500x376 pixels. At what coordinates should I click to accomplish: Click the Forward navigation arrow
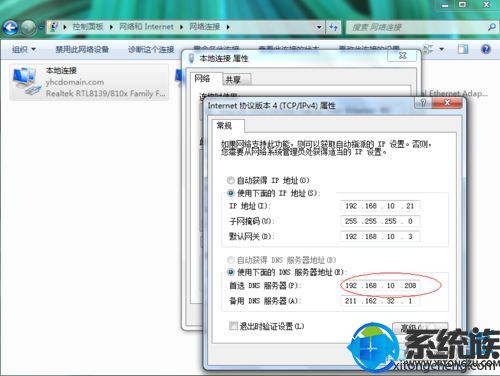pyautogui.click(x=29, y=27)
